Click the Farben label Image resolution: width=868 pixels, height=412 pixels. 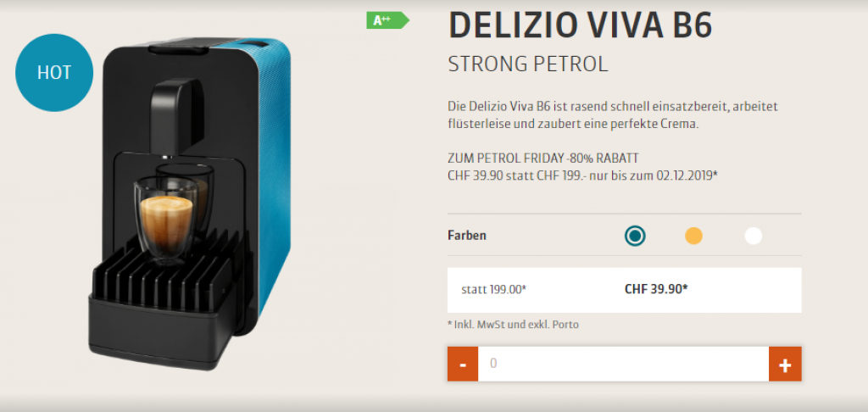(467, 236)
